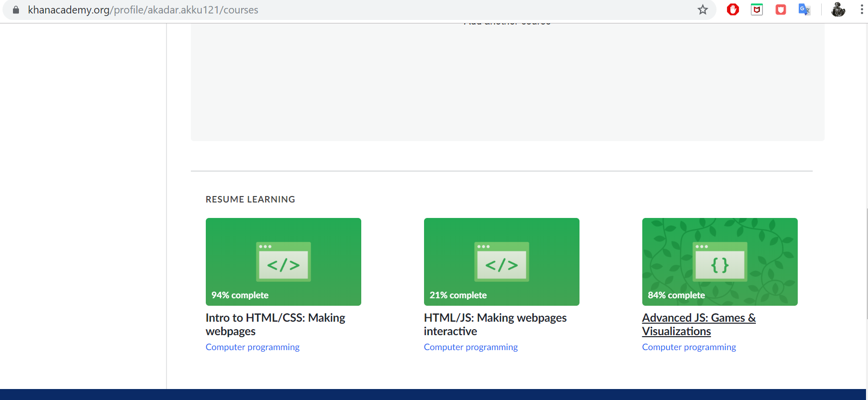Click the red shield extension icon
The height and width of the screenshot is (400, 868).
point(781,9)
